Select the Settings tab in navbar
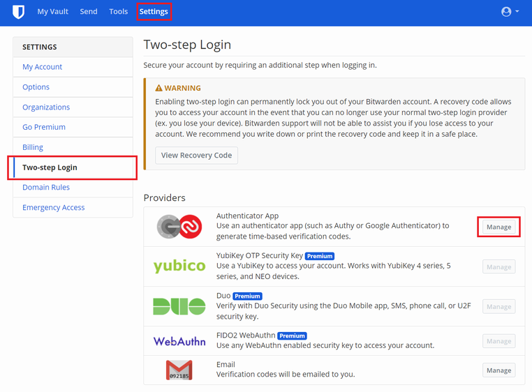The height and width of the screenshot is (392, 532). point(154,12)
